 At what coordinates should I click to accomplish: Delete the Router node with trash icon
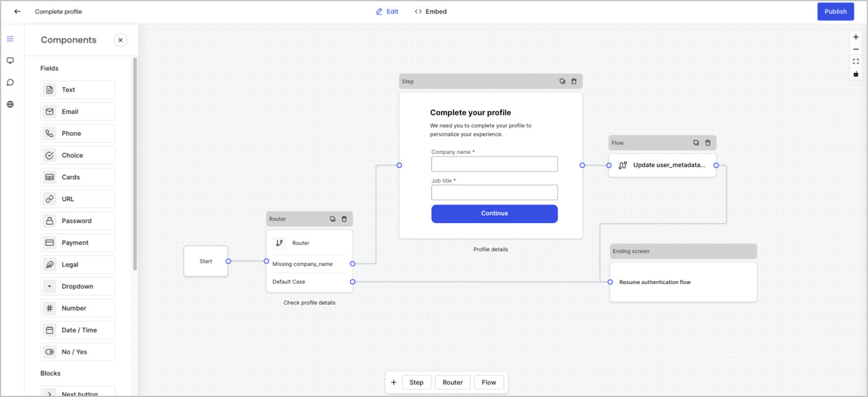(344, 219)
